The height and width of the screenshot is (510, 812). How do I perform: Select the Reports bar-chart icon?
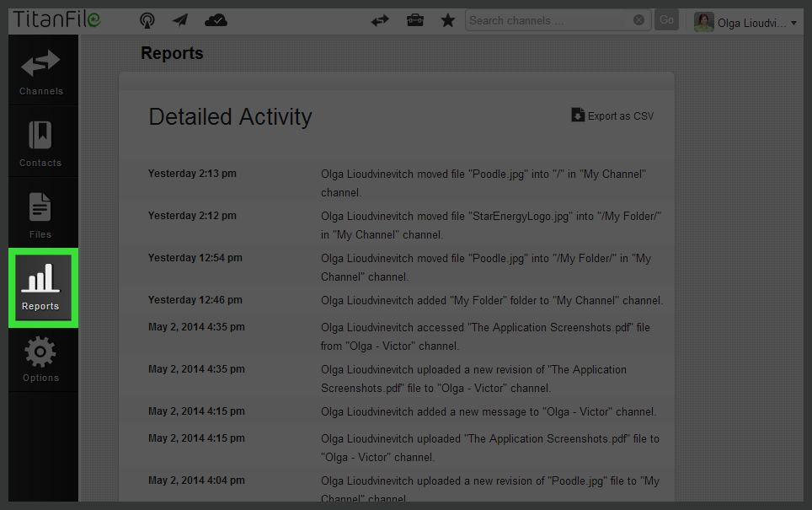[x=40, y=281]
